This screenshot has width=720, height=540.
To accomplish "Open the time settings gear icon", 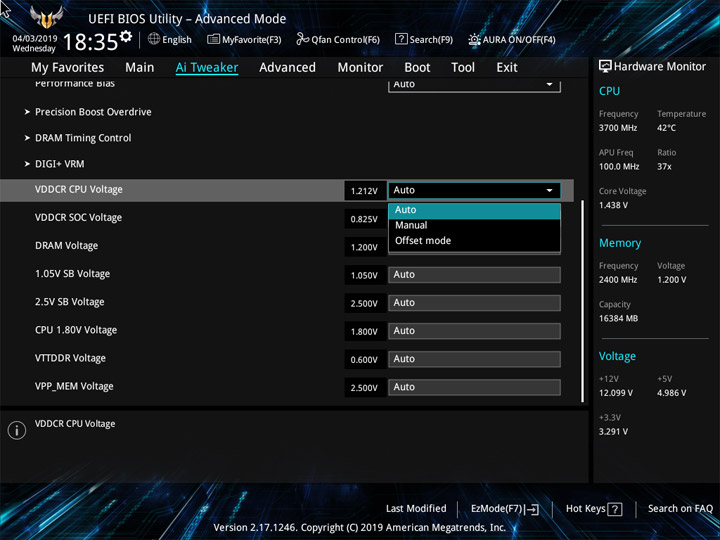I will [126, 36].
